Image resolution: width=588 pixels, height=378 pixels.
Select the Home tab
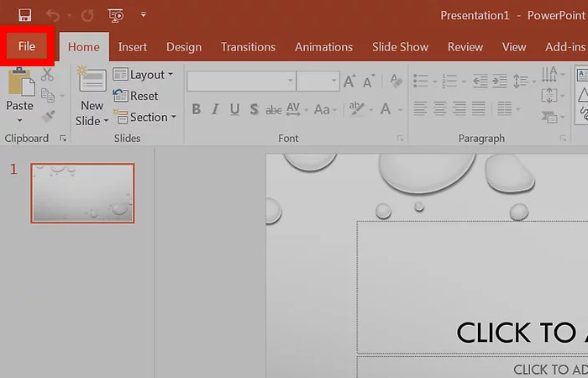tap(84, 47)
